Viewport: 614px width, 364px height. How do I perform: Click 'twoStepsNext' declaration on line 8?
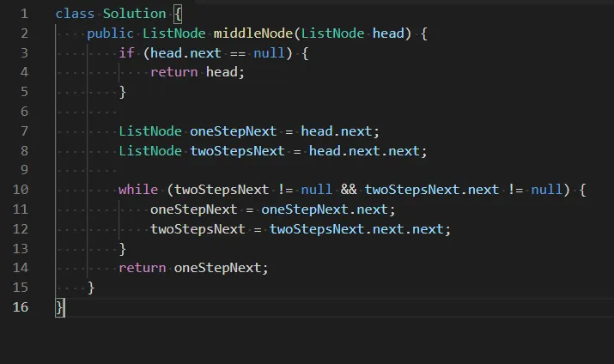pyautogui.click(x=237, y=151)
